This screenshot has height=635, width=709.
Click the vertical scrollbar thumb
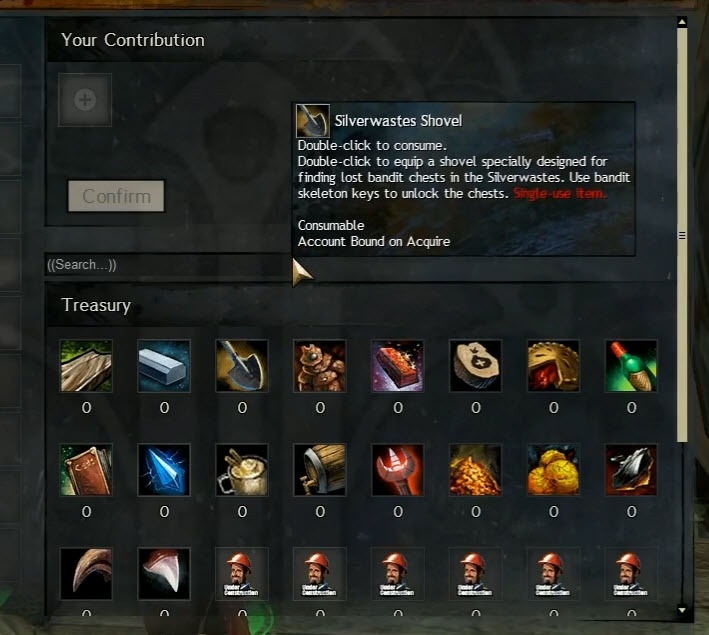point(682,234)
